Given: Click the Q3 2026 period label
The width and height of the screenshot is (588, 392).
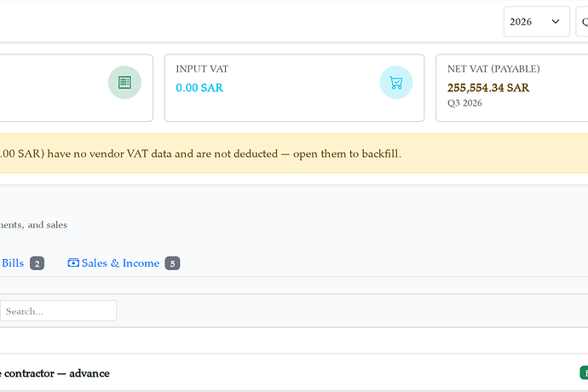Looking at the screenshot, I should 464,103.
